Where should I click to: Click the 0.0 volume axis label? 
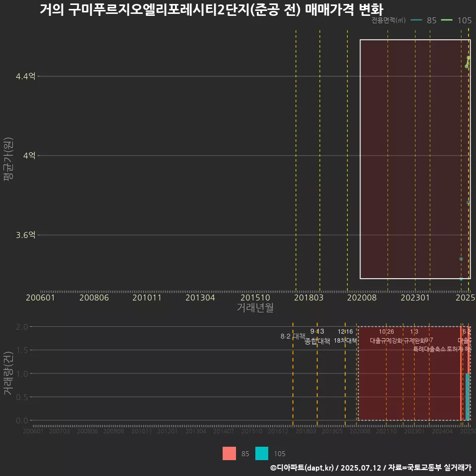click(22, 420)
